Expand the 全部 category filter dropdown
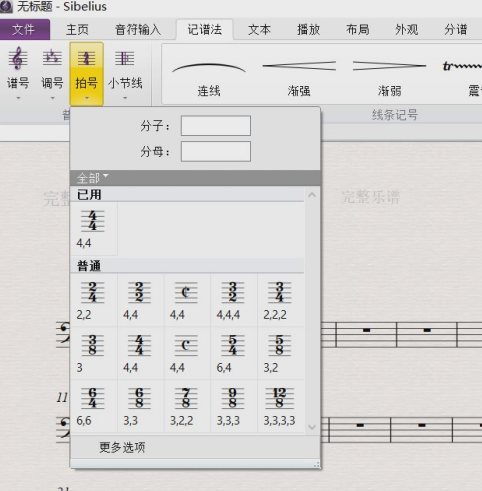Viewport: 482px width, 491px height. pyautogui.click(x=93, y=178)
